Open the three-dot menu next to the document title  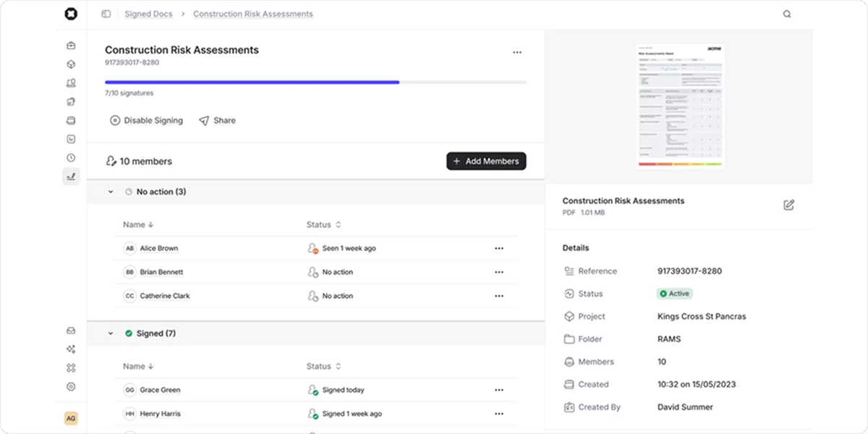point(517,52)
